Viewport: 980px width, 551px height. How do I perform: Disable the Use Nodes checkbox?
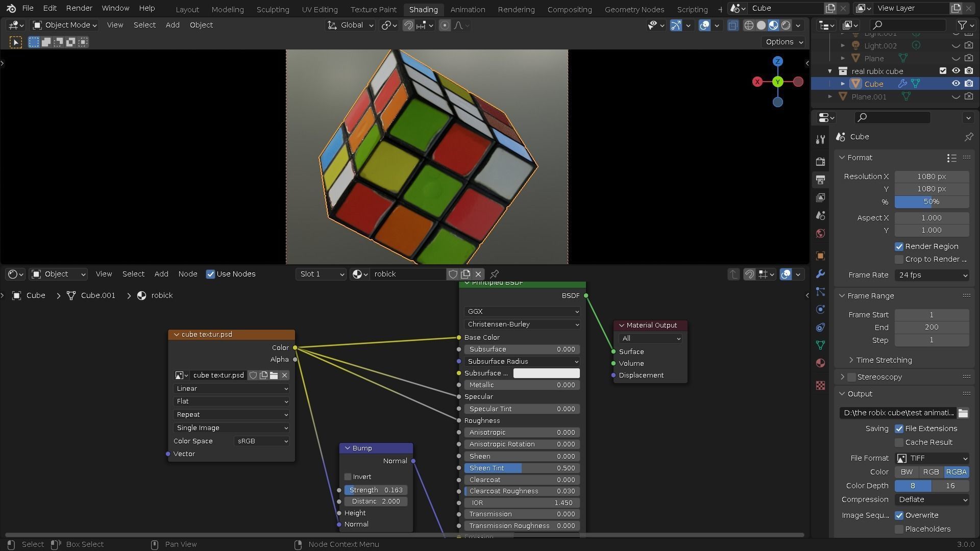210,274
